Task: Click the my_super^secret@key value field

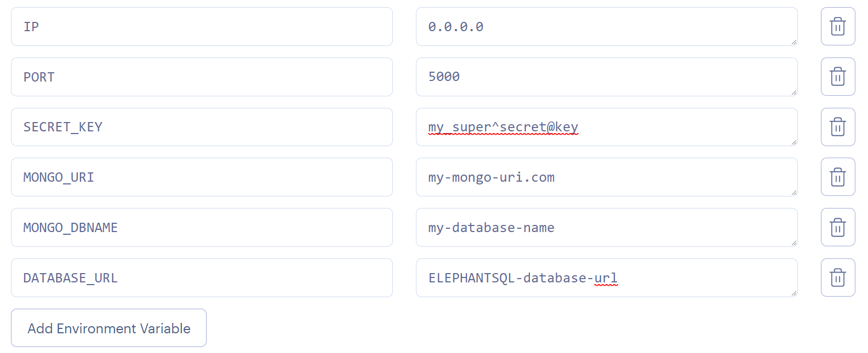Action: tap(607, 127)
